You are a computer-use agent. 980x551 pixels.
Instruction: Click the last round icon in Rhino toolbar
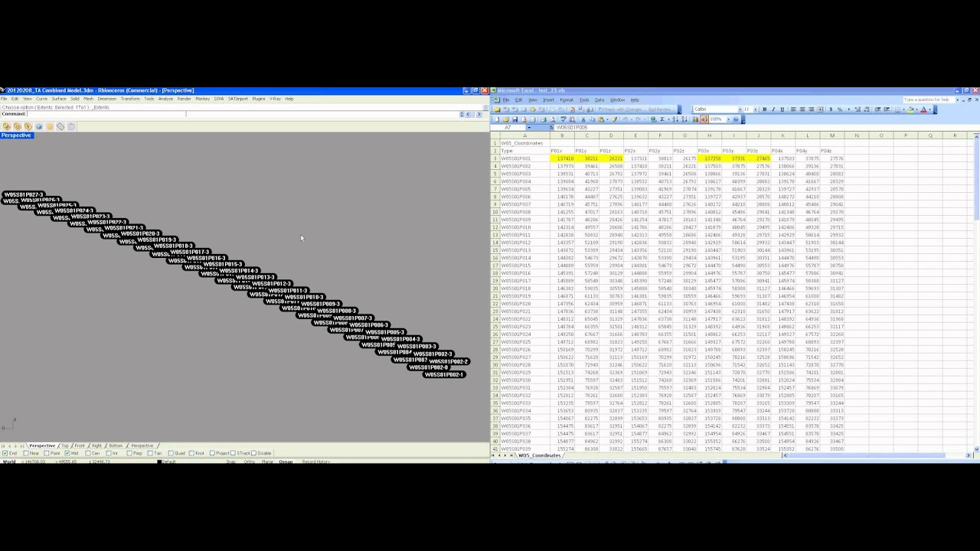(71, 126)
